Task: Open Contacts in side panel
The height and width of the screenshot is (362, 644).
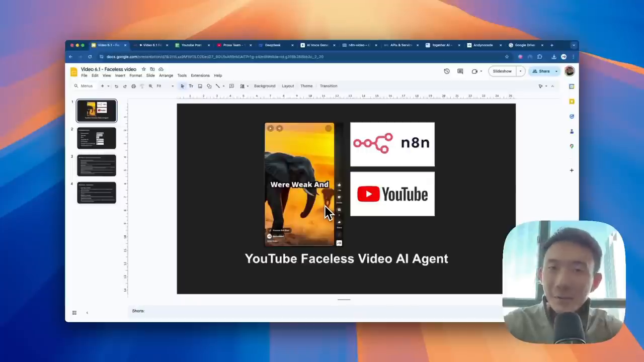Action: tap(572, 131)
